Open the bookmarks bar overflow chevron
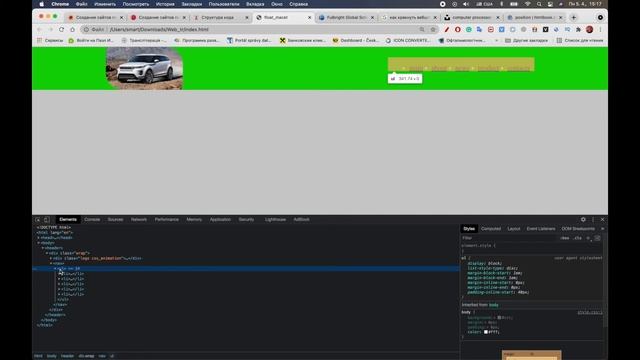 tap(496, 40)
